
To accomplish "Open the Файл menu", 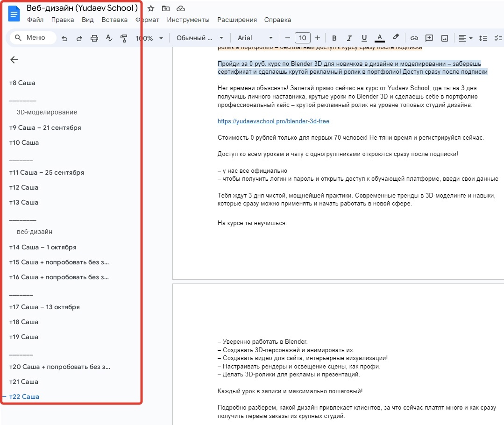I will point(35,20).
